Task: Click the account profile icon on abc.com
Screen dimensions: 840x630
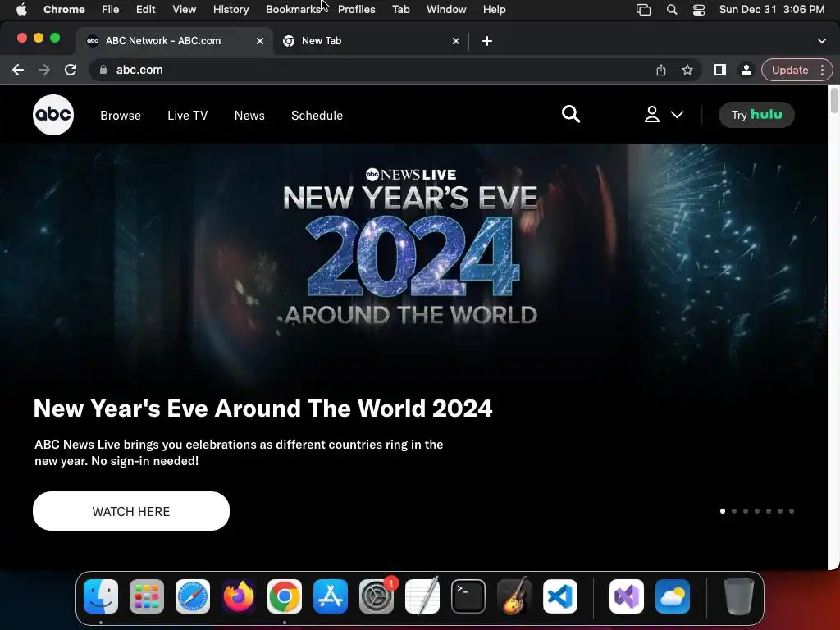Action: pyautogui.click(x=651, y=114)
